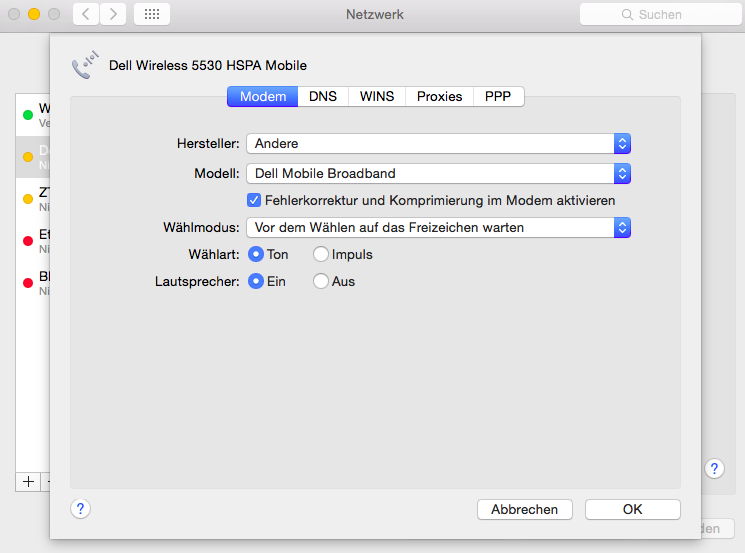This screenshot has width=745, height=553.
Task: Click the back navigation arrow
Action: 86,14
